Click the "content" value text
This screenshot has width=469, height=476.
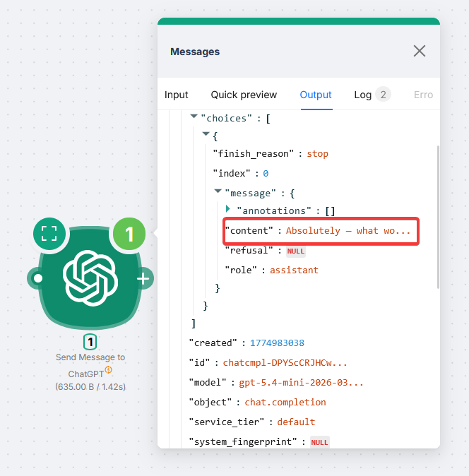pyautogui.click(x=348, y=231)
